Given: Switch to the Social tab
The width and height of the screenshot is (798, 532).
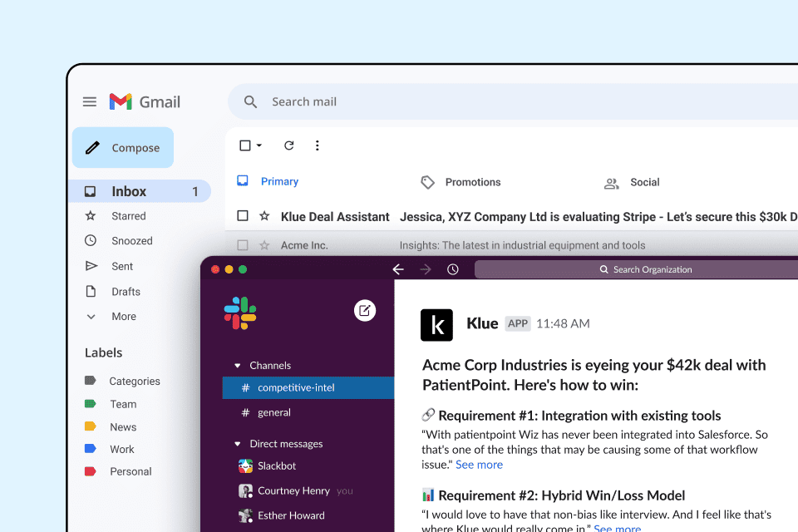Looking at the screenshot, I should 632,182.
